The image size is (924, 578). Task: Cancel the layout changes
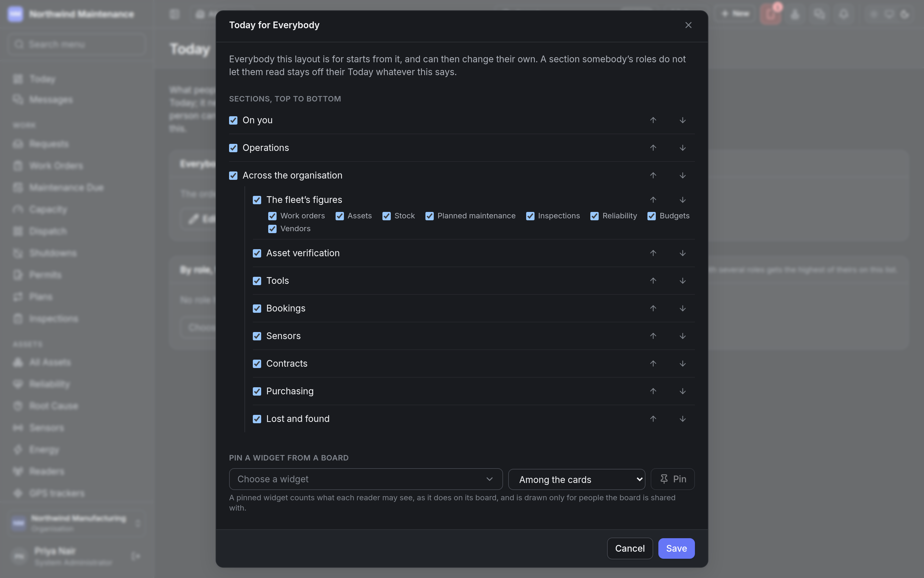pos(629,548)
